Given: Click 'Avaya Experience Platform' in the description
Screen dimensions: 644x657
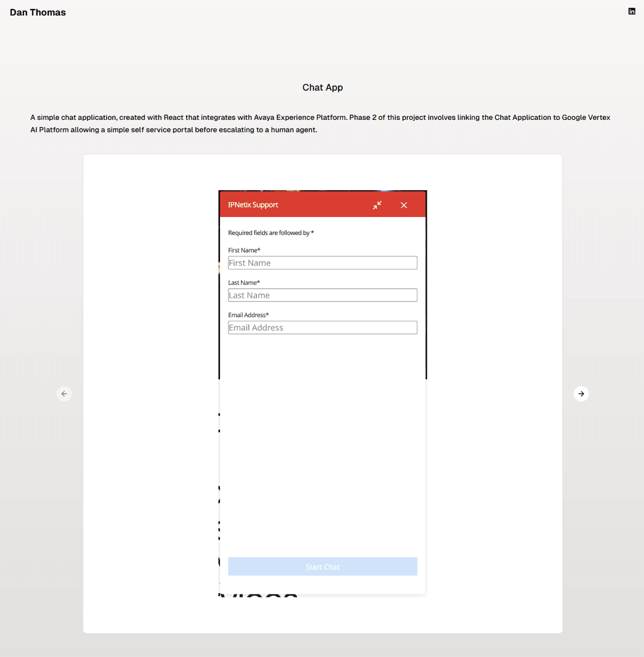Looking at the screenshot, I should coord(301,117).
